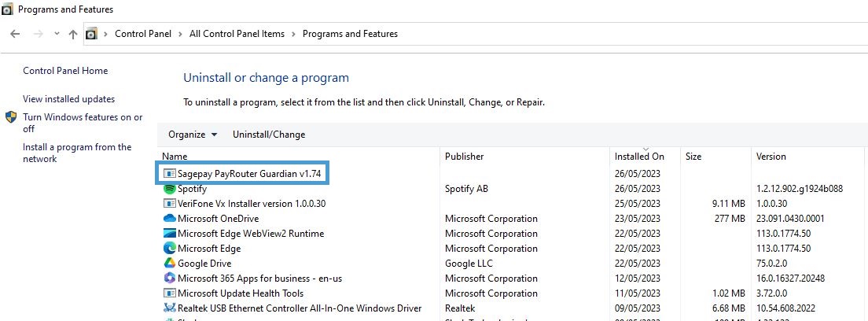This screenshot has width=868, height=321.
Task: Expand chevron after Control Panel breadcrumb
Action: (181, 34)
